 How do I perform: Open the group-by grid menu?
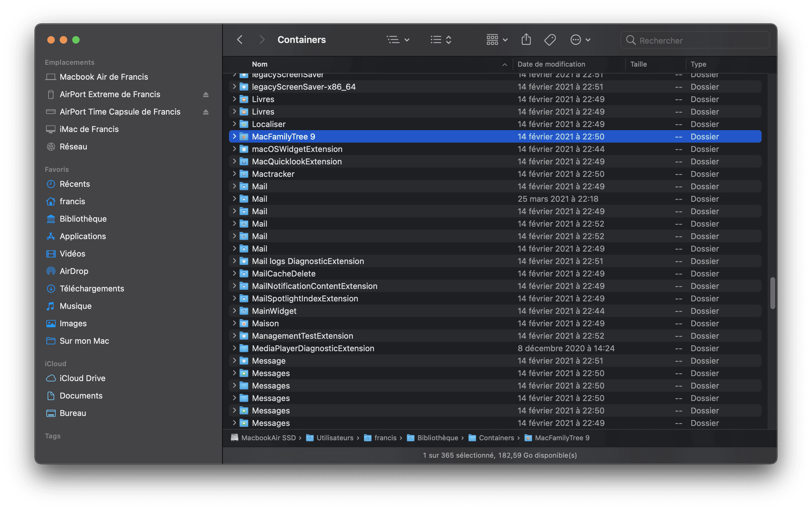coord(497,40)
